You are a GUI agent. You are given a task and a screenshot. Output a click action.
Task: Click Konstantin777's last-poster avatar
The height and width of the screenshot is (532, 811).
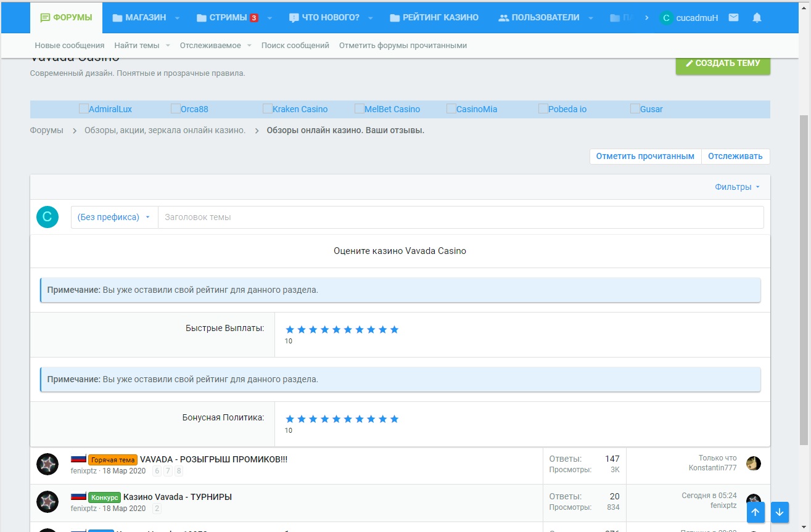(x=753, y=464)
